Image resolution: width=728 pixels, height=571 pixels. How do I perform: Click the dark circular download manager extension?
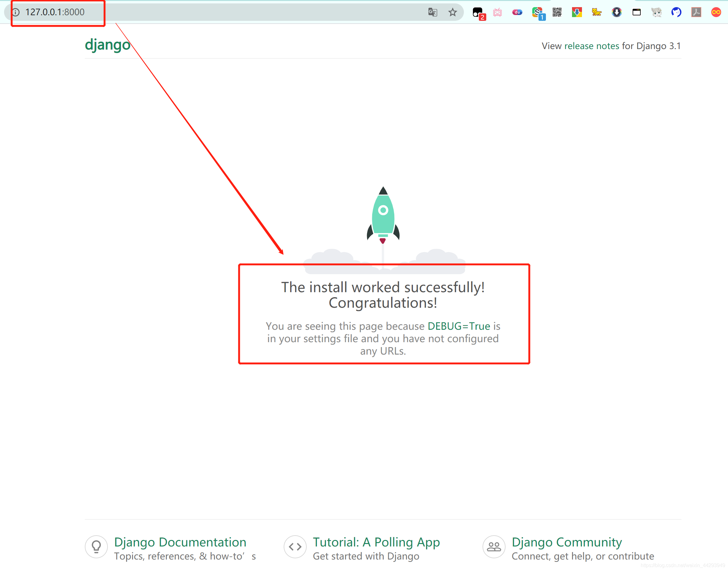616,12
